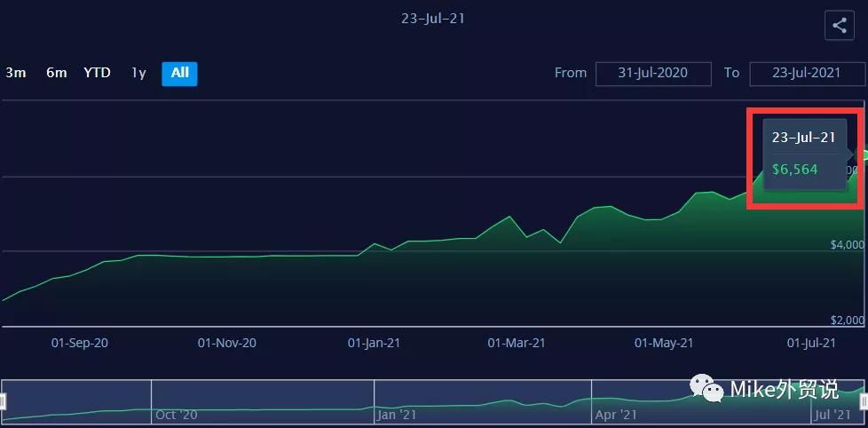
Task: Click the 01-Nov-20 axis label
Action: click(x=227, y=344)
